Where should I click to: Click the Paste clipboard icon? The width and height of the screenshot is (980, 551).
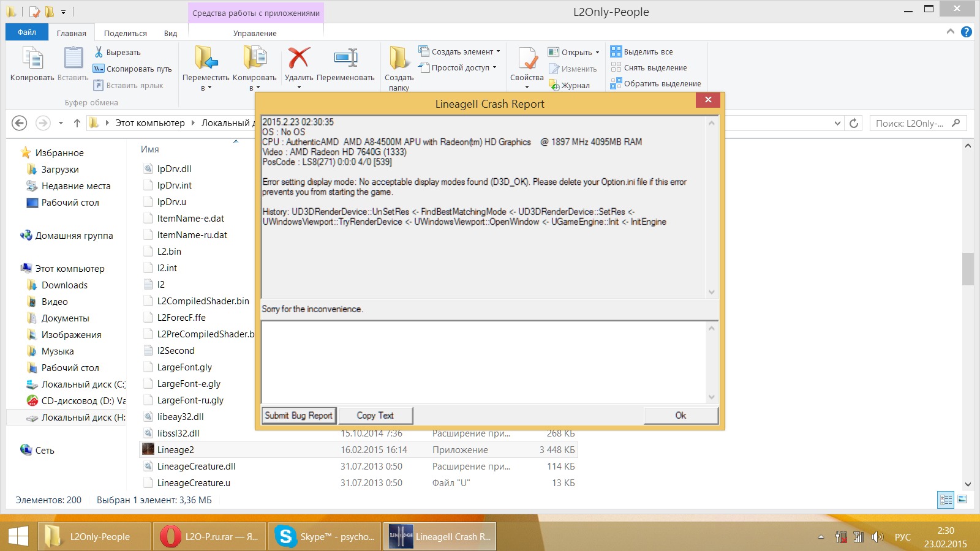pyautogui.click(x=73, y=58)
